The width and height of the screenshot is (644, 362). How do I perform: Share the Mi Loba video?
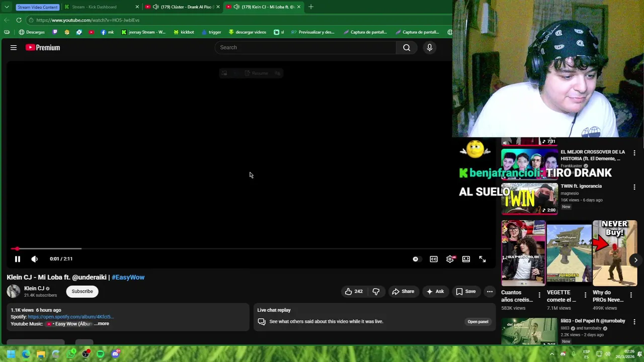403,291
